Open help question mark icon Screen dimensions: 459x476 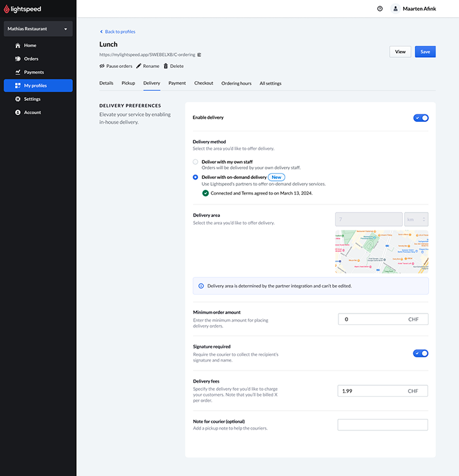[380, 9]
